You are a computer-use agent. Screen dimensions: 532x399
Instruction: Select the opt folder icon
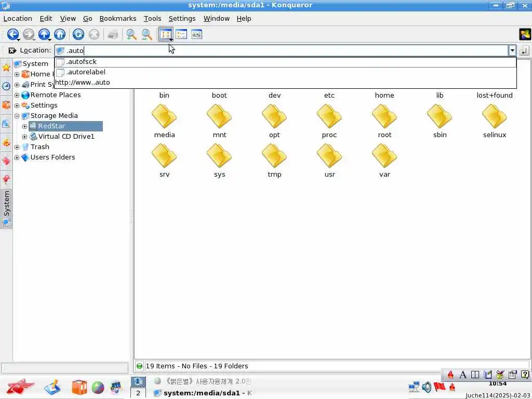coord(274,117)
